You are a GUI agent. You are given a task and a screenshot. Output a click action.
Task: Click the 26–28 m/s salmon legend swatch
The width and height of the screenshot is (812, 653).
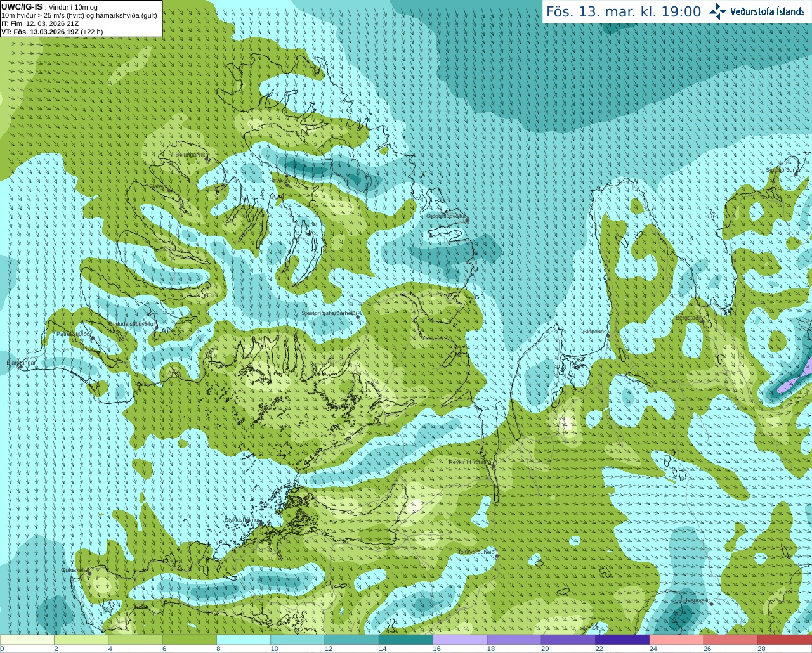tap(731, 640)
